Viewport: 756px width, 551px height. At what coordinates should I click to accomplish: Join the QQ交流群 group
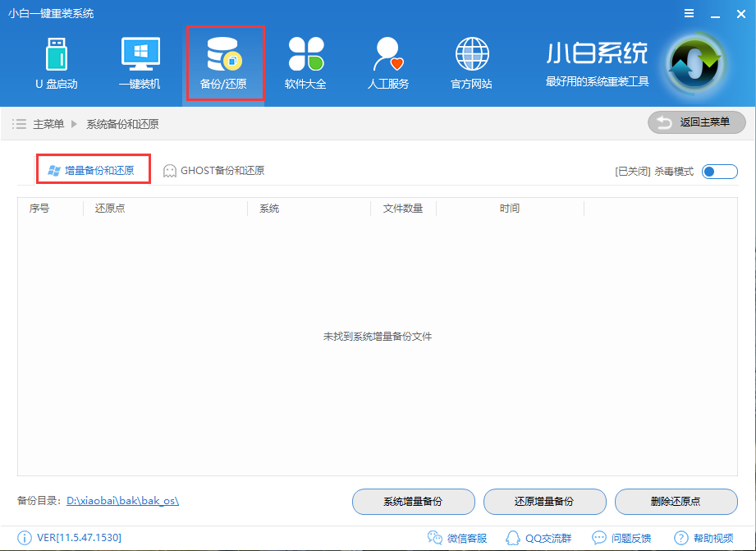(x=540, y=538)
